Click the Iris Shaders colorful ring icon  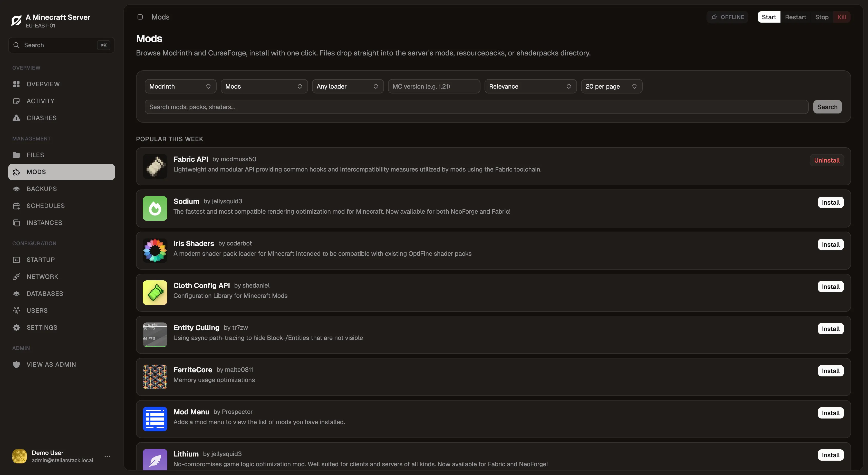click(155, 251)
